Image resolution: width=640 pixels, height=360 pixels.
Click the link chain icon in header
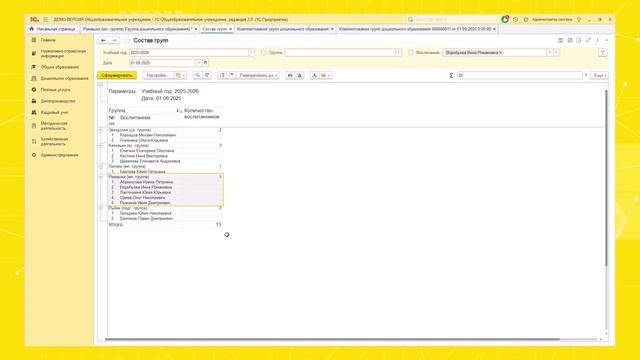pyautogui.click(x=588, y=40)
